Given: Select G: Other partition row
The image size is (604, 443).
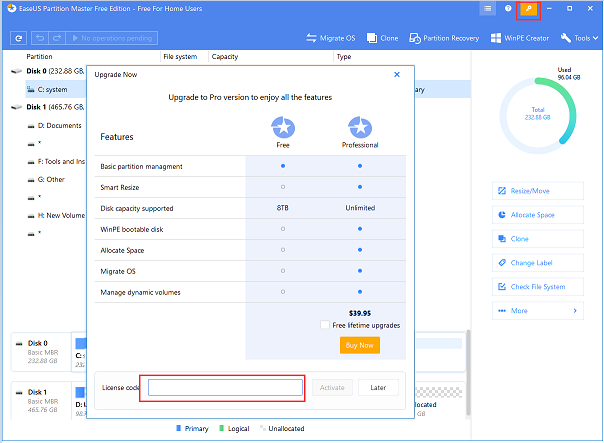Looking at the screenshot, I should click(x=47, y=180).
